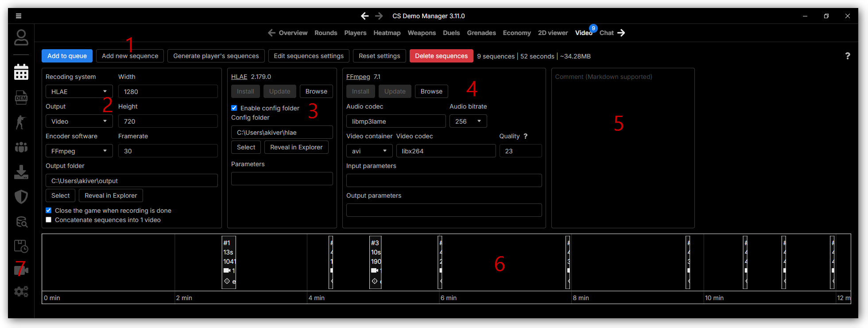Switch to the Players tab
Viewport: 868px width, 328px height.
355,33
